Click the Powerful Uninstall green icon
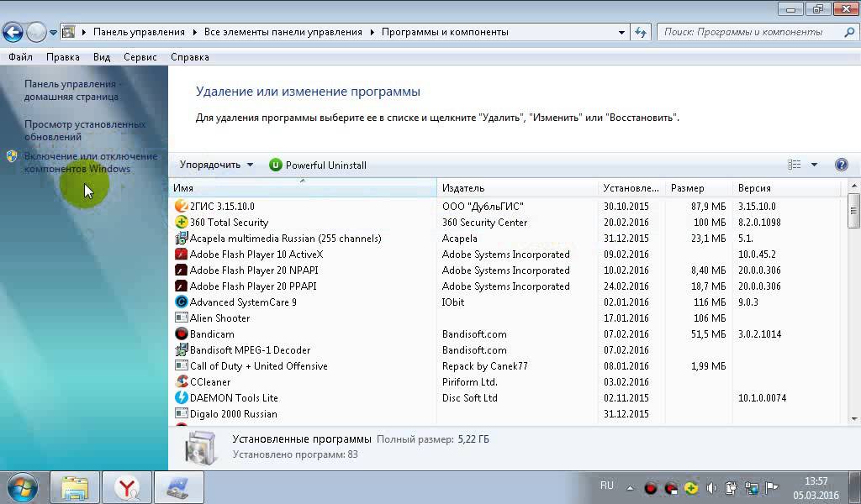This screenshot has width=861, height=504. click(276, 165)
